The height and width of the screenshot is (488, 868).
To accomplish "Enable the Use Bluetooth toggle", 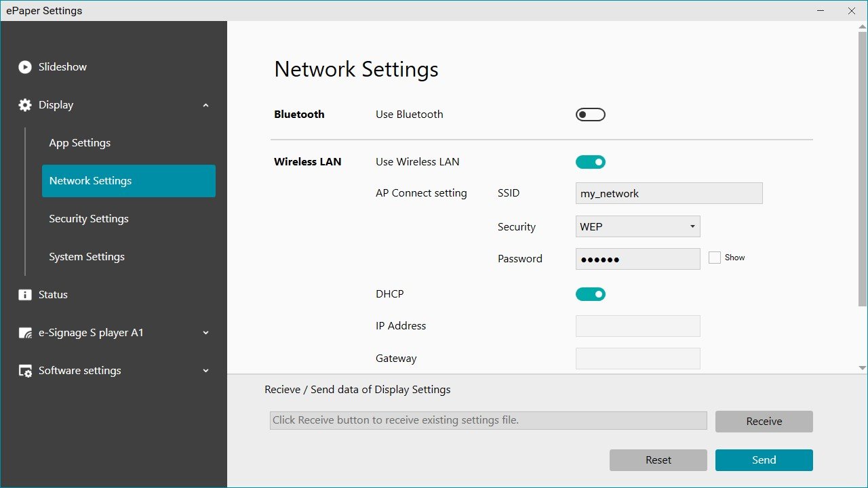I will 590,114.
